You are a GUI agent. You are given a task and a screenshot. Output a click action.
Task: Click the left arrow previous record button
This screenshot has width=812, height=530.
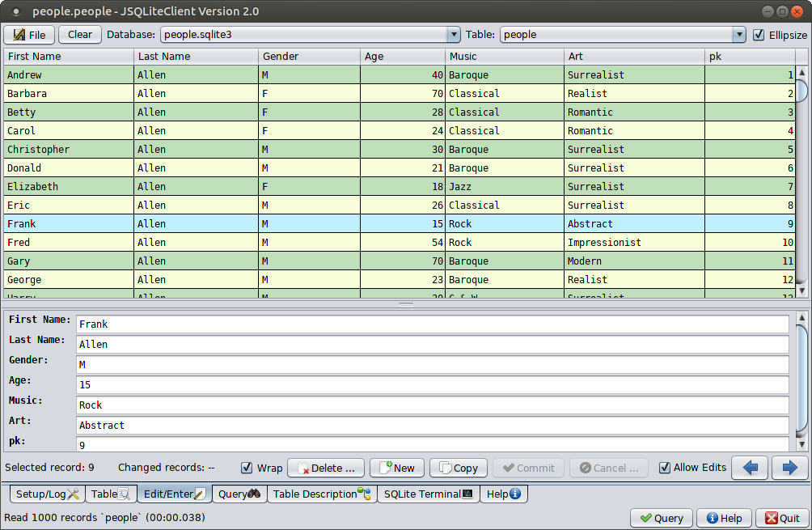click(x=750, y=468)
